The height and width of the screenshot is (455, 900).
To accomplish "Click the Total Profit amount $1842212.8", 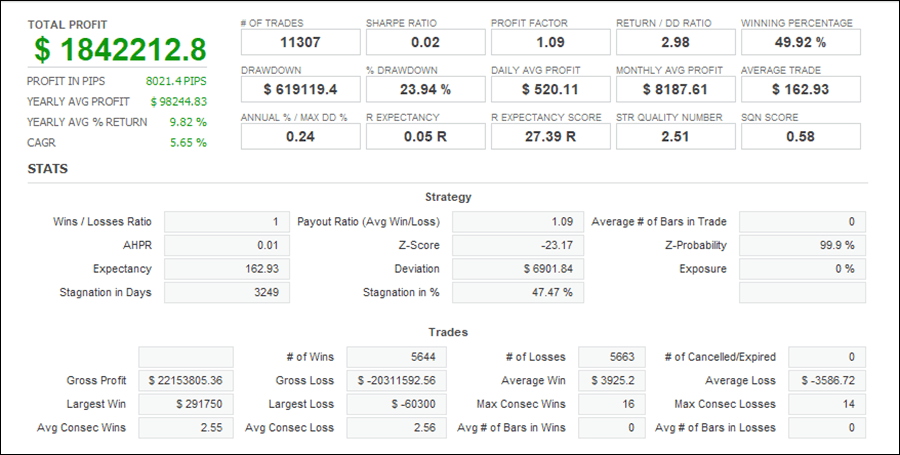I will click(120, 50).
